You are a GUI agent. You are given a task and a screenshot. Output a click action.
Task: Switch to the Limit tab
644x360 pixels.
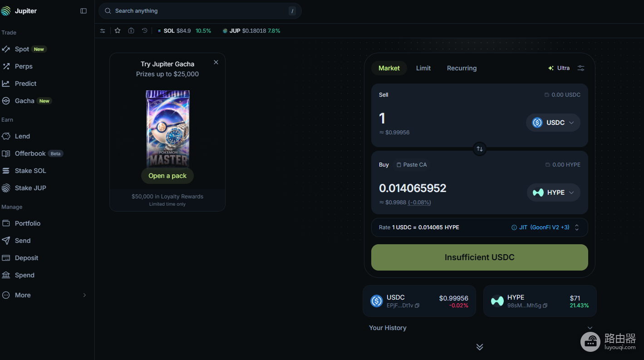(x=423, y=68)
